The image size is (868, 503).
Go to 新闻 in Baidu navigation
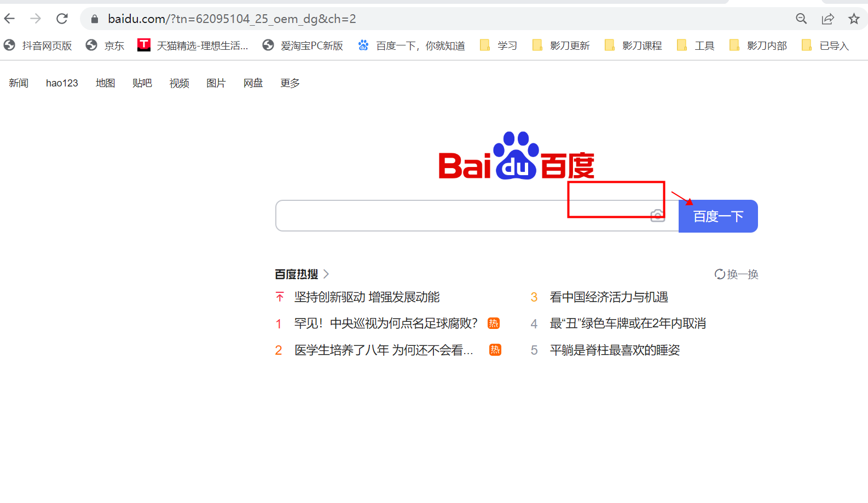point(19,83)
